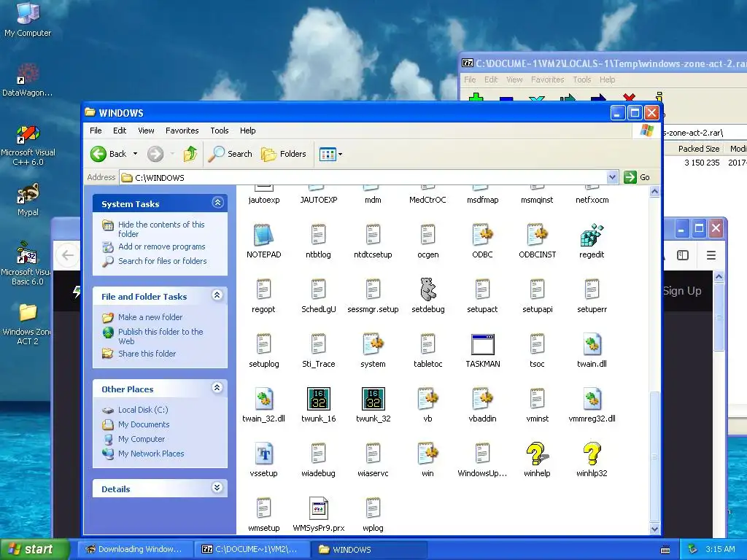Viewport: 747px width, 560px height.
Task: Select the winhlp32 icon
Action: point(592,454)
